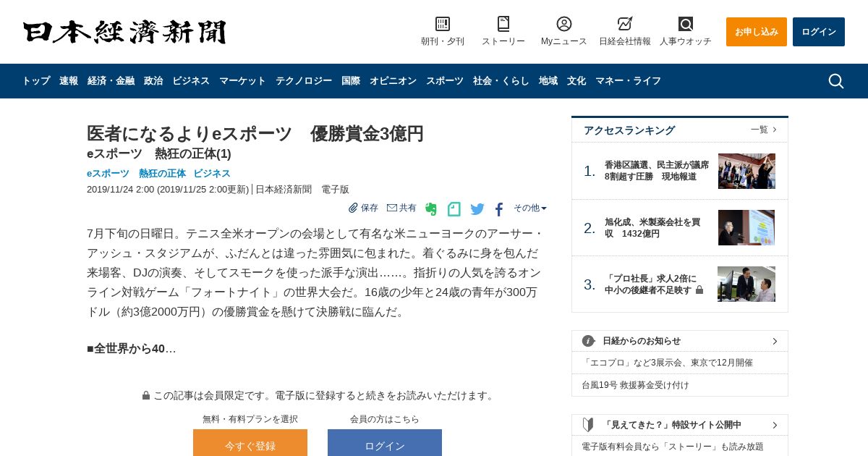Expand the その他 share dropdown
Viewport: 868px width, 456px height.
[530, 208]
